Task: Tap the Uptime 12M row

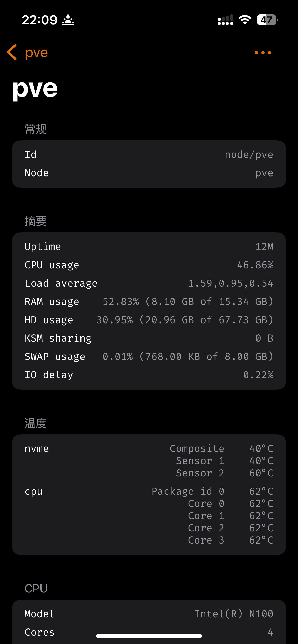Action: 149,247
